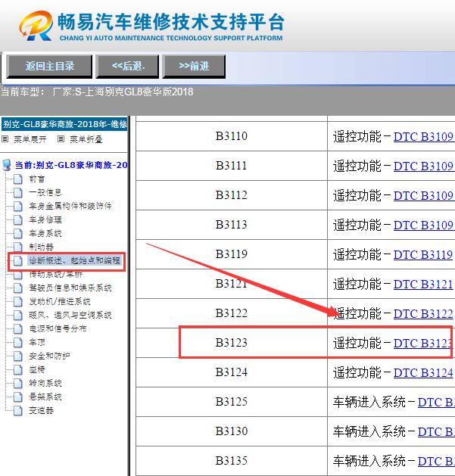This screenshot has height=476, width=455.
Task: Click the 菜单展开 list icon
Action: coord(5,139)
